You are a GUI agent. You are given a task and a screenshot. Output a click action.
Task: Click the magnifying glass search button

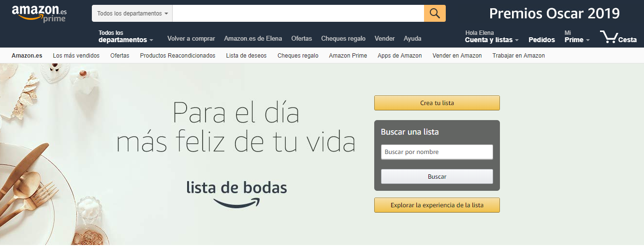point(435,14)
